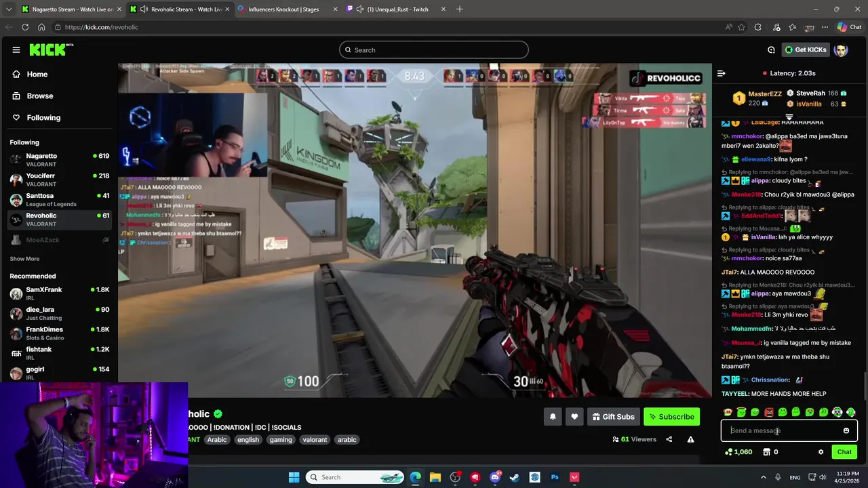Click the Gift Subs button
868x488 pixels.
click(613, 417)
